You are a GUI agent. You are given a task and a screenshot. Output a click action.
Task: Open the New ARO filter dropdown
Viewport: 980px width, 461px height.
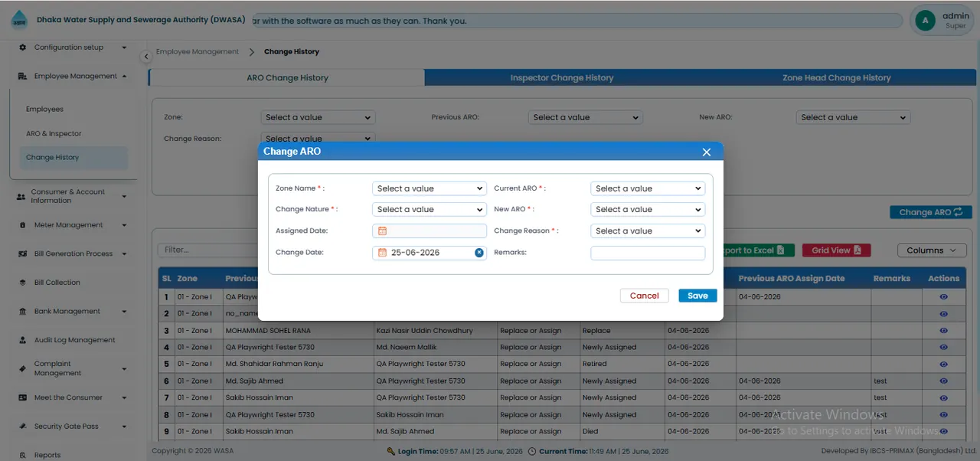(x=853, y=117)
